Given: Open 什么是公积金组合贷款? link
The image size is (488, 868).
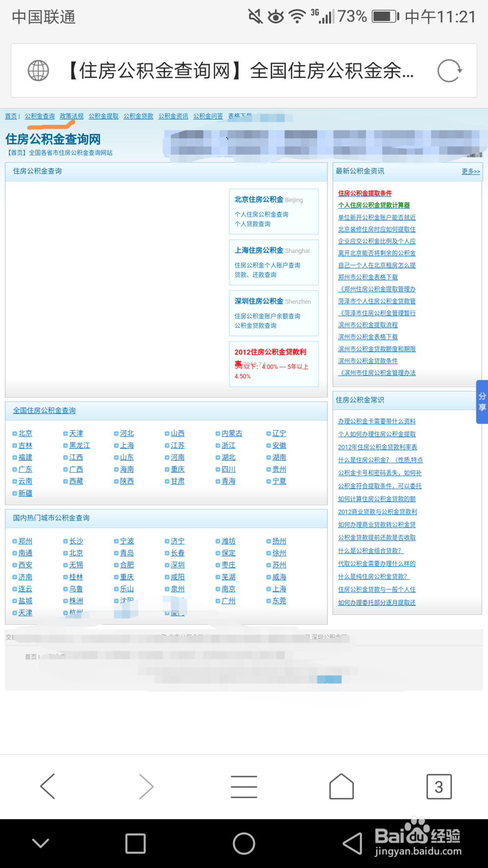Looking at the screenshot, I should click(x=371, y=550).
